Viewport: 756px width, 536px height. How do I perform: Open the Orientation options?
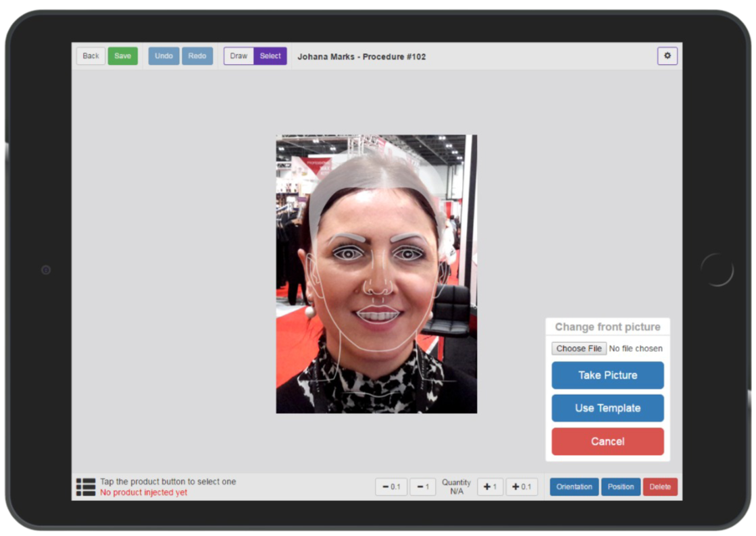(x=574, y=487)
